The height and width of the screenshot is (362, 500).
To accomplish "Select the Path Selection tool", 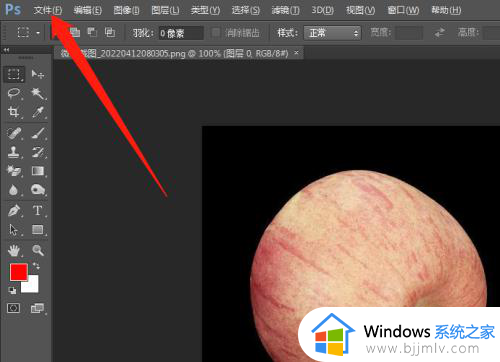I will (x=14, y=229).
